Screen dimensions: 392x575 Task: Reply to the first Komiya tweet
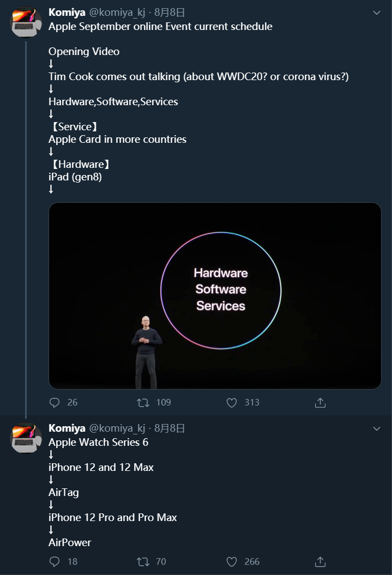(55, 403)
